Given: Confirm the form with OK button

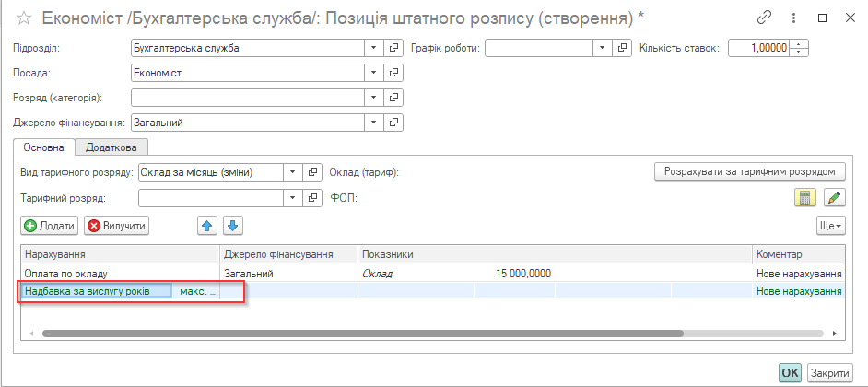Looking at the screenshot, I should (x=791, y=372).
